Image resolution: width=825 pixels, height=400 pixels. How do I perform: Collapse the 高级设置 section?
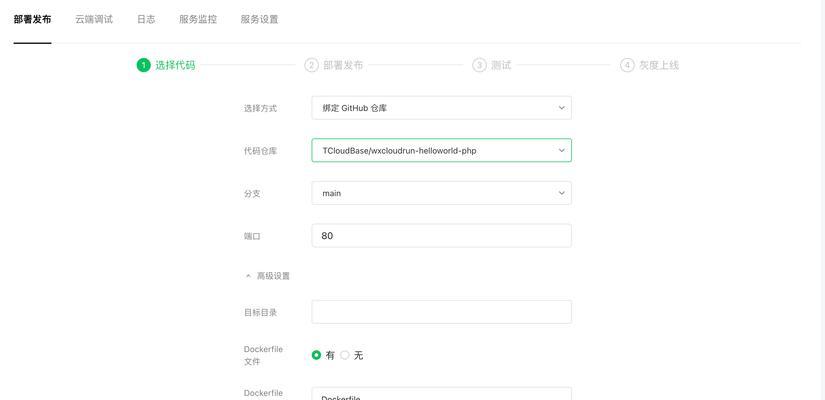point(267,276)
